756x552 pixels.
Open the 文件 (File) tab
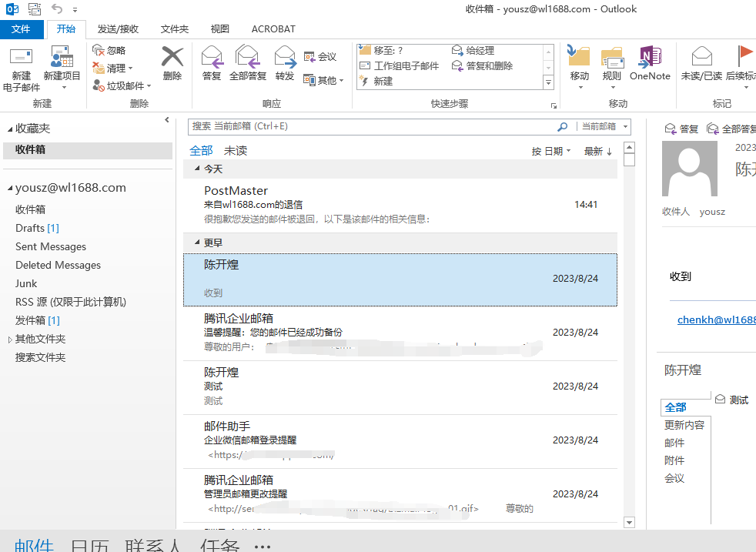coord(22,29)
